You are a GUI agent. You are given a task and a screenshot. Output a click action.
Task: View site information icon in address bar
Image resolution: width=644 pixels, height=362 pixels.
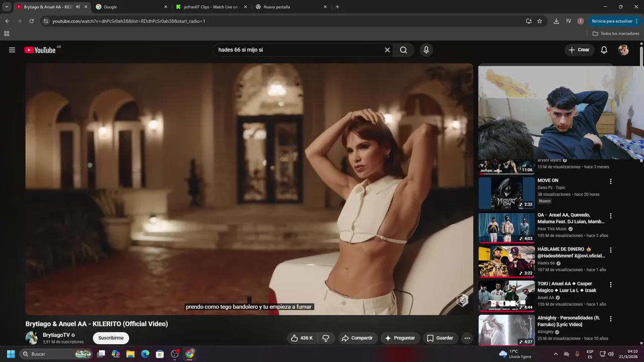click(x=46, y=21)
